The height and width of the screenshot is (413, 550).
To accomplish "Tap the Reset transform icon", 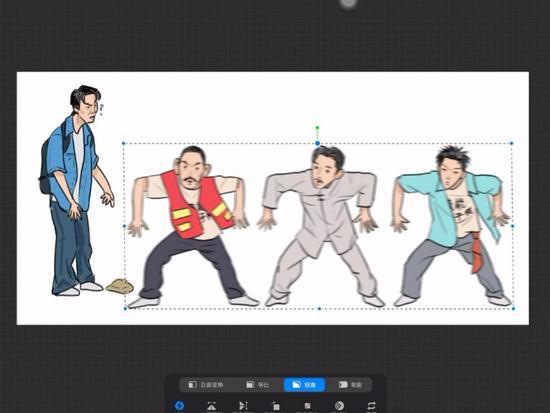I will (x=371, y=406).
